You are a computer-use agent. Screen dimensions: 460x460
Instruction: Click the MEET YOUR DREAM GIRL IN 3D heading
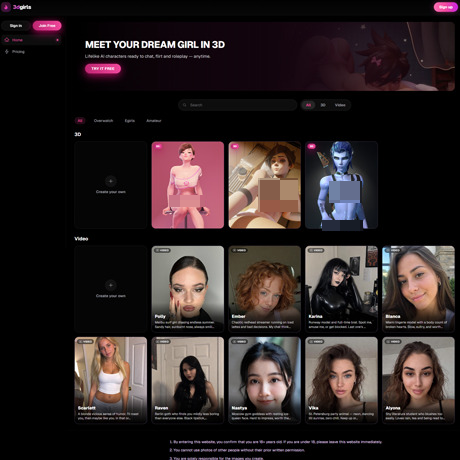pos(155,45)
